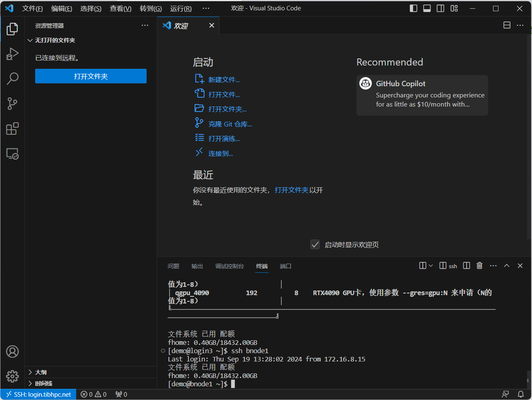Image resolution: width=532 pixels, height=400 pixels.
Task: Open the Remote Explorer view
Action: pos(12,154)
